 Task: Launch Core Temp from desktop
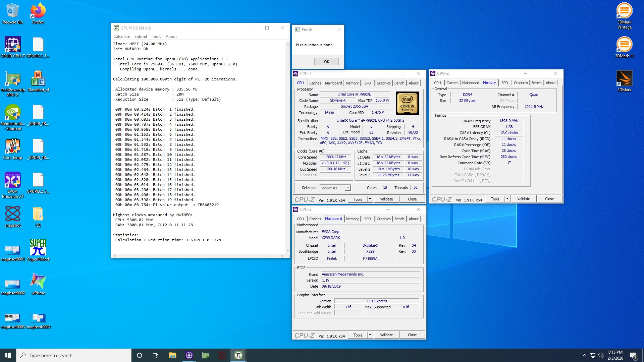click(x=13, y=149)
